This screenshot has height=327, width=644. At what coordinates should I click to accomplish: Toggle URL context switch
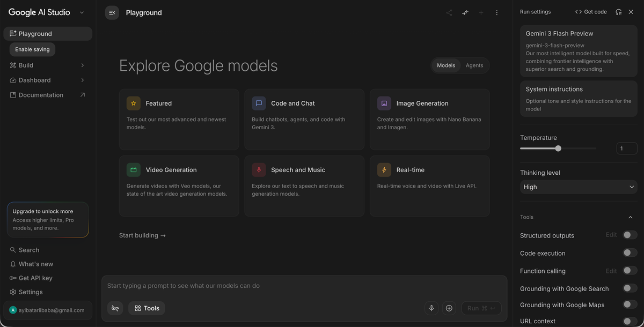click(630, 321)
